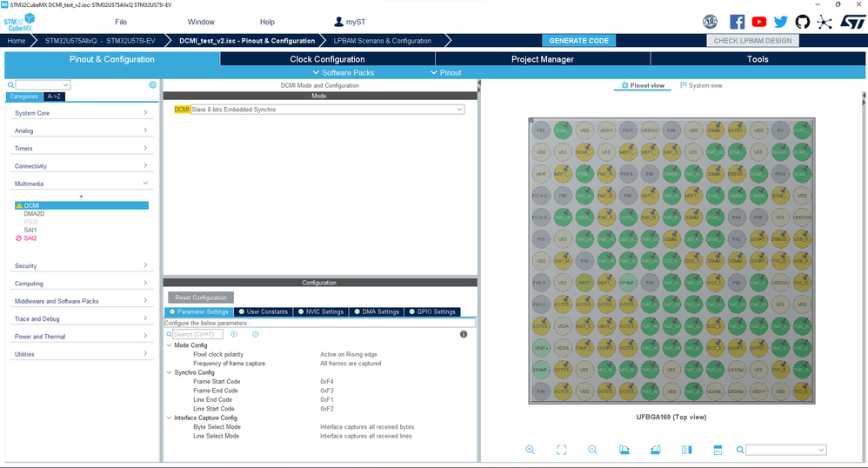Open the ST Twitter icon
This screenshot has width=868, height=468.
(x=780, y=22)
